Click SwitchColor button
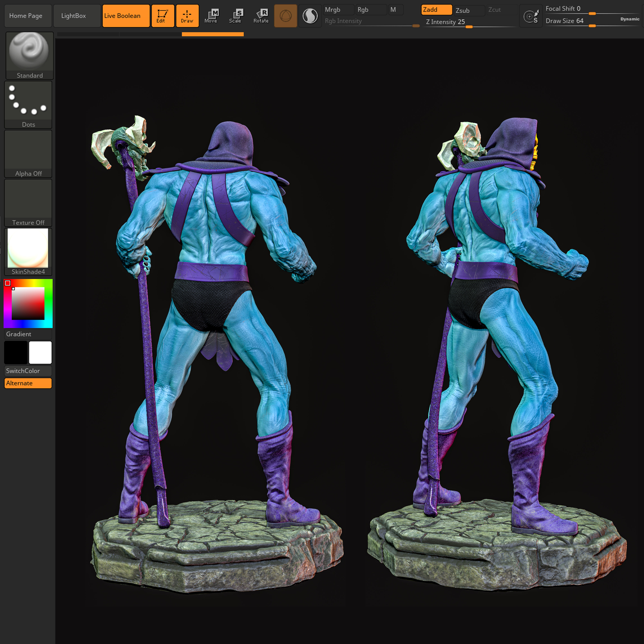The width and height of the screenshot is (644, 644). 28,371
